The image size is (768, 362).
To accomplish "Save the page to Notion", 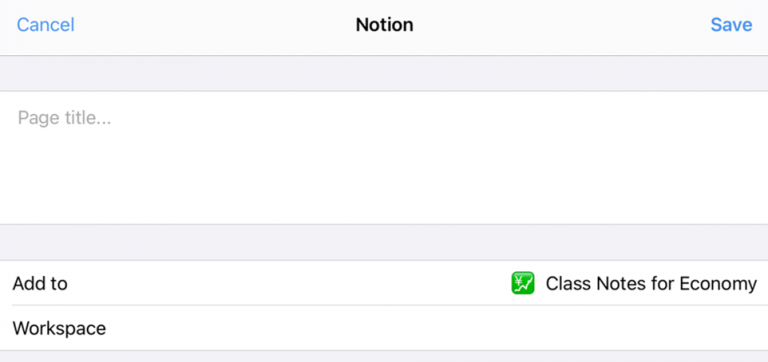I will [x=731, y=25].
